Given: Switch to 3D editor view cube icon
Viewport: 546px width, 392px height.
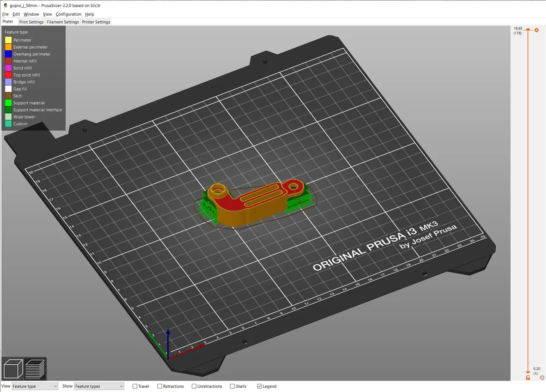Looking at the screenshot, I should click(x=13, y=368).
